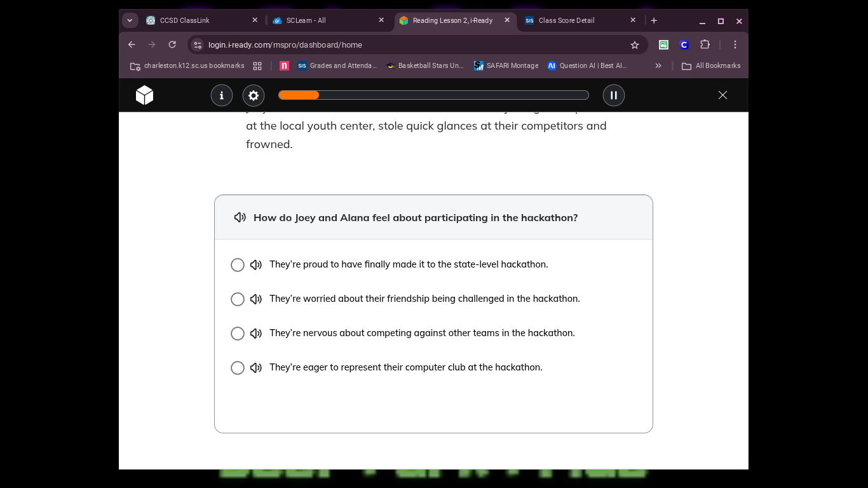Play audio for the 'nervous' answer choice
This screenshot has height=488, width=868.
click(x=256, y=334)
